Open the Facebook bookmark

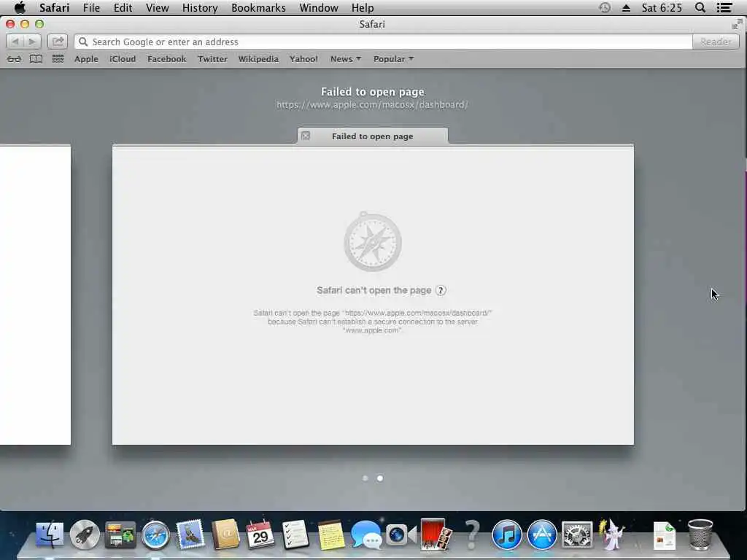(x=167, y=59)
